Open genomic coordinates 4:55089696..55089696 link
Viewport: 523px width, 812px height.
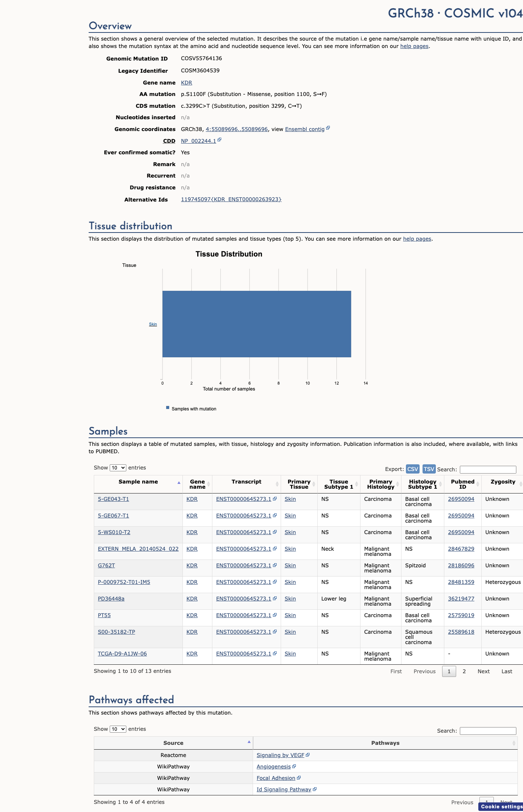pyautogui.click(x=237, y=129)
